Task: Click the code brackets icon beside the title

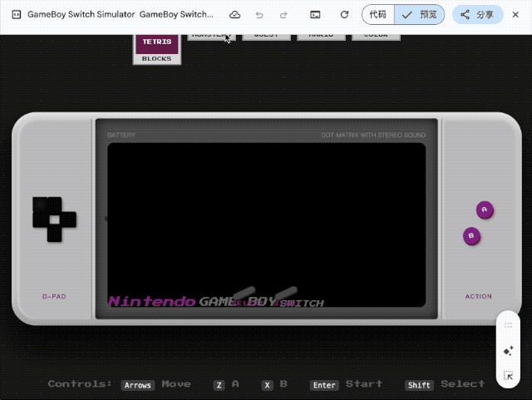Action: pos(16,15)
